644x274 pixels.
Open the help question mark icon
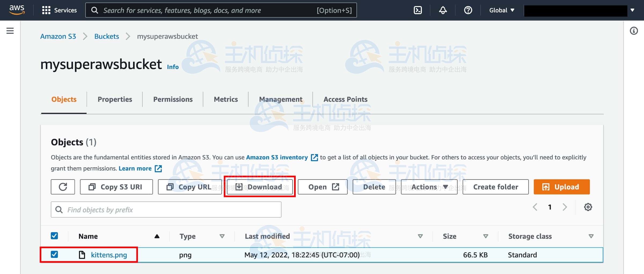click(x=468, y=10)
